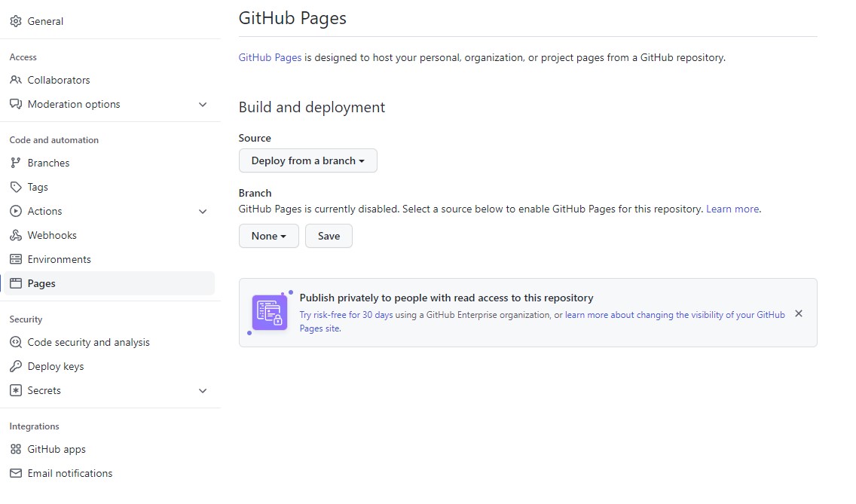Expand the Secrets submenu chevron
The image size is (856, 504).
pos(203,390)
